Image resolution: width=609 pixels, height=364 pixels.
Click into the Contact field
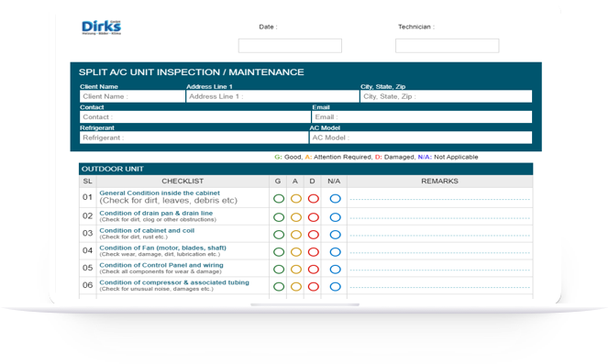point(195,117)
